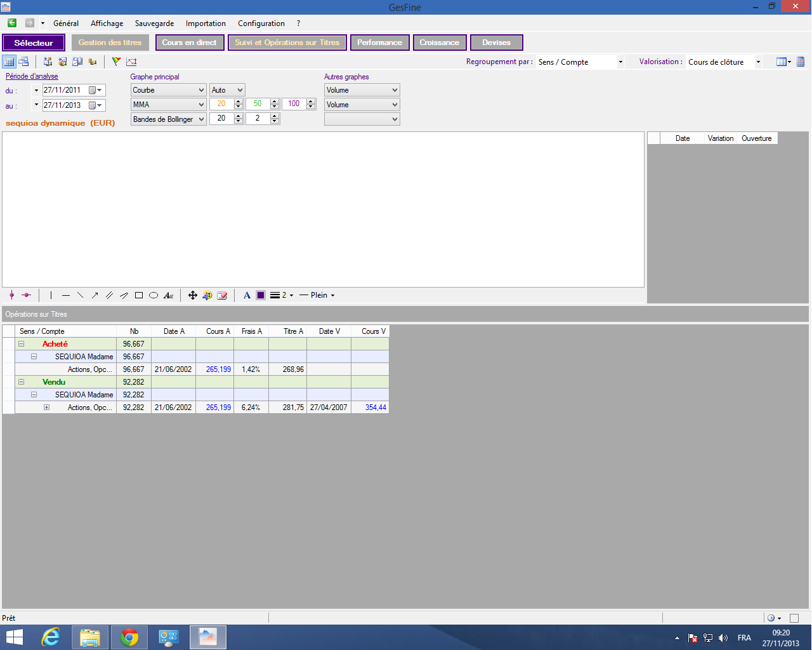Select the horizontal line drawing tool
Viewport: 812px width, 650px height.
(66, 295)
